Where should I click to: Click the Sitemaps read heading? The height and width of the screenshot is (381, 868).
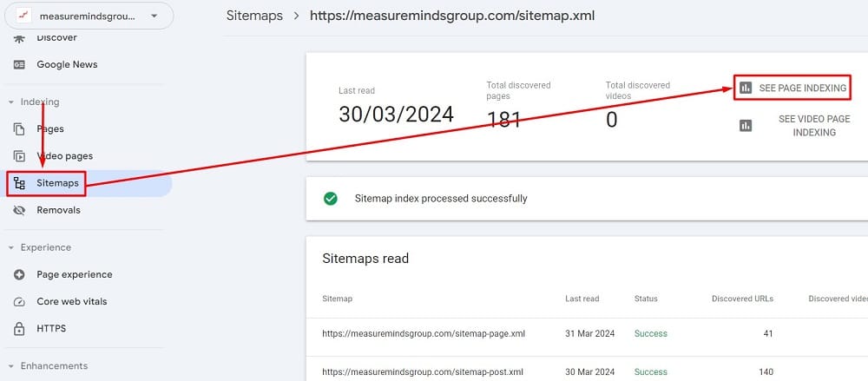click(365, 259)
